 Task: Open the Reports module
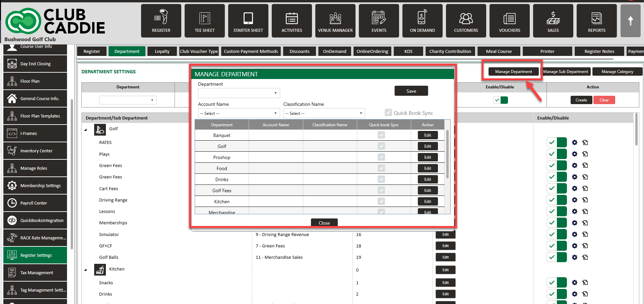[596, 21]
